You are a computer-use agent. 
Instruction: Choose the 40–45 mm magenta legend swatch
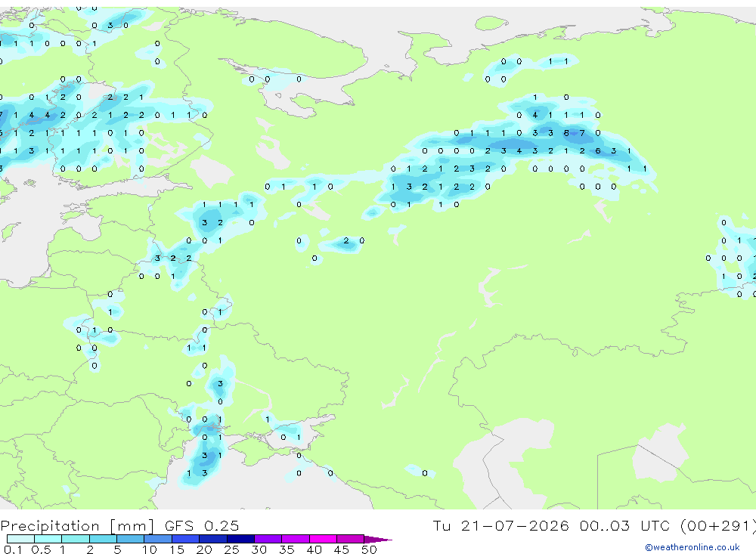pyautogui.click(x=323, y=539)
